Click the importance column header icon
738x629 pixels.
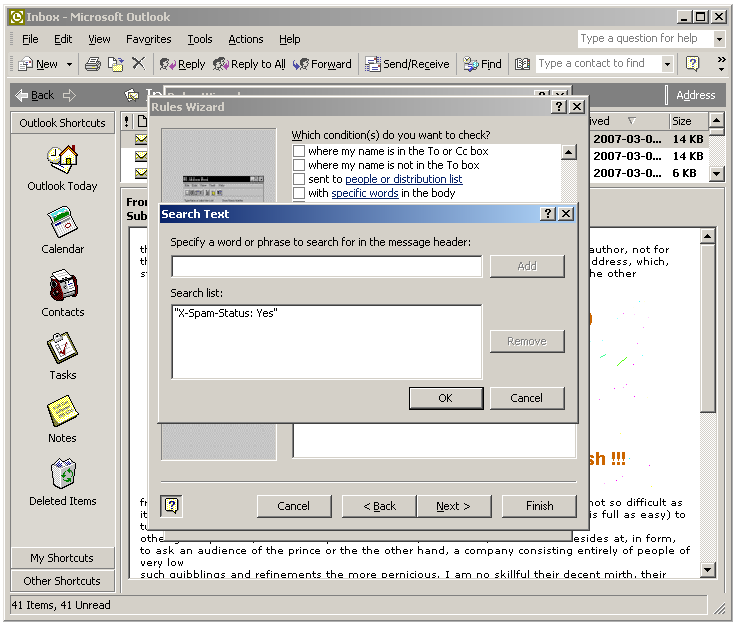(x=127, y=121)
